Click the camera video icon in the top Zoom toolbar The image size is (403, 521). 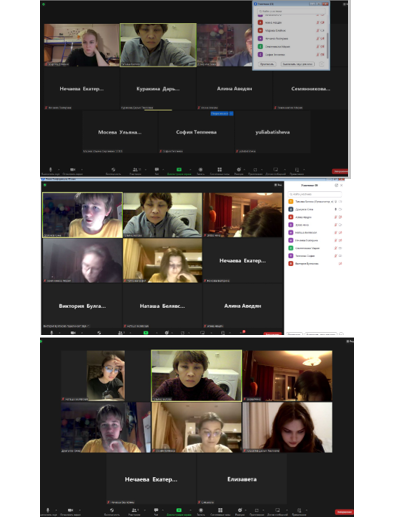tap(72, 169)
